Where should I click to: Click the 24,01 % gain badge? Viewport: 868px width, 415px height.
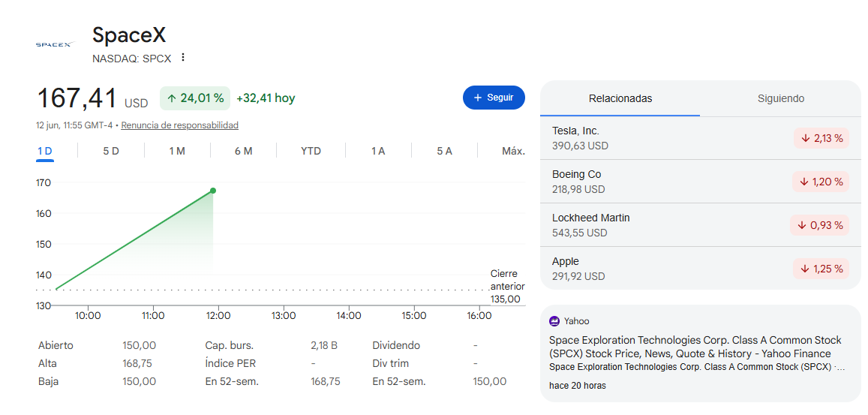pos(195,98)
